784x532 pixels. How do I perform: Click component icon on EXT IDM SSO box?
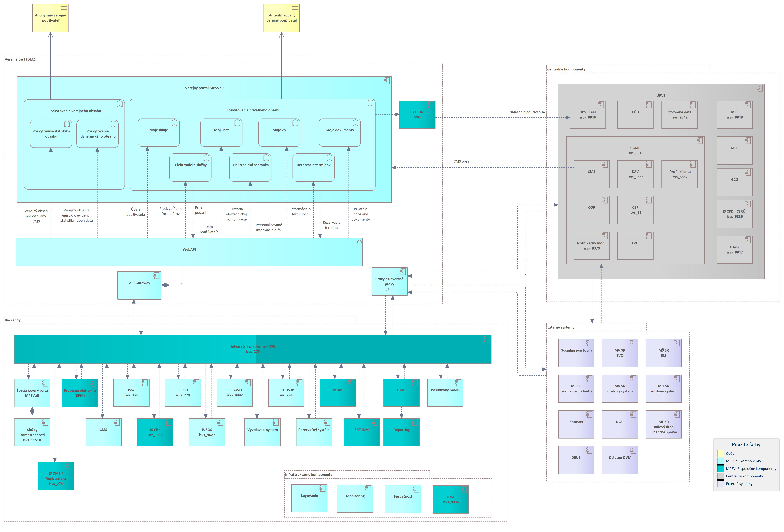coord(430,105)
